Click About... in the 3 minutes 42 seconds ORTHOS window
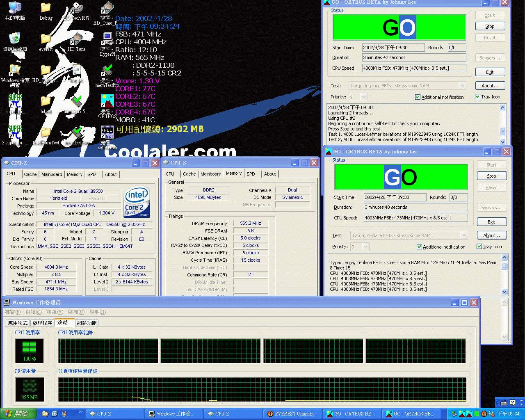The image size is (525, 420). click(490, 86)
